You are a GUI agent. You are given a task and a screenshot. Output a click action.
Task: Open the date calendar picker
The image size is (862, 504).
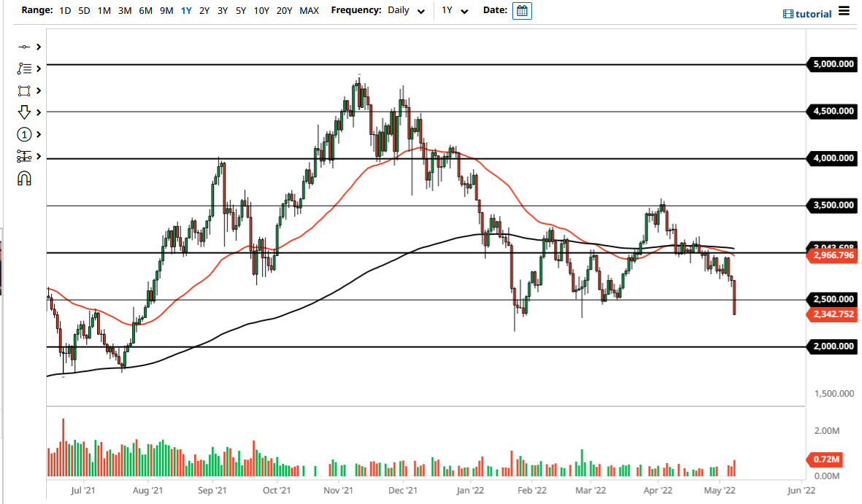[x=522, y=11]
